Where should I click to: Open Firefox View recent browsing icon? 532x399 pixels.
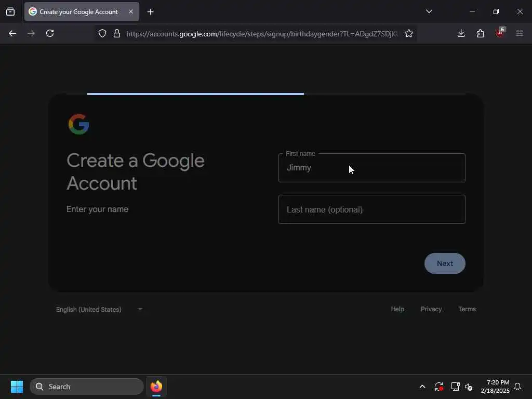[x=10, y=11]
